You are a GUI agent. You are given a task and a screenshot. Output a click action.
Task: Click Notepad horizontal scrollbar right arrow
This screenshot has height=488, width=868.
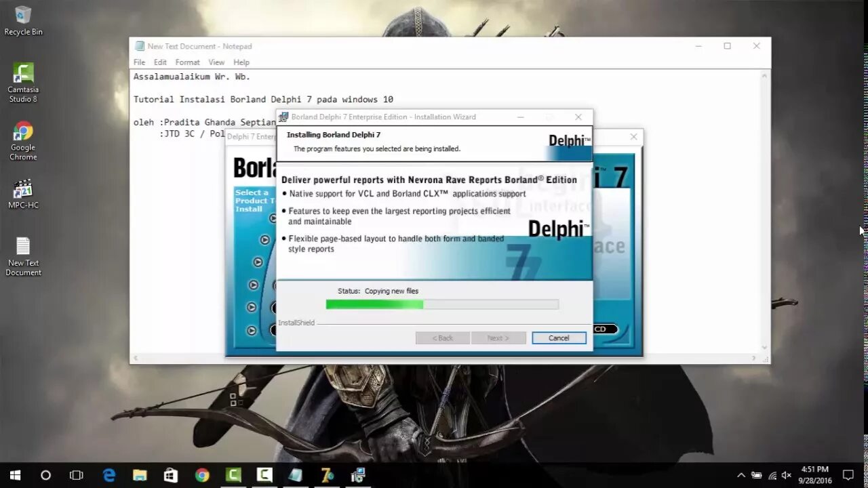pos(754,358)
